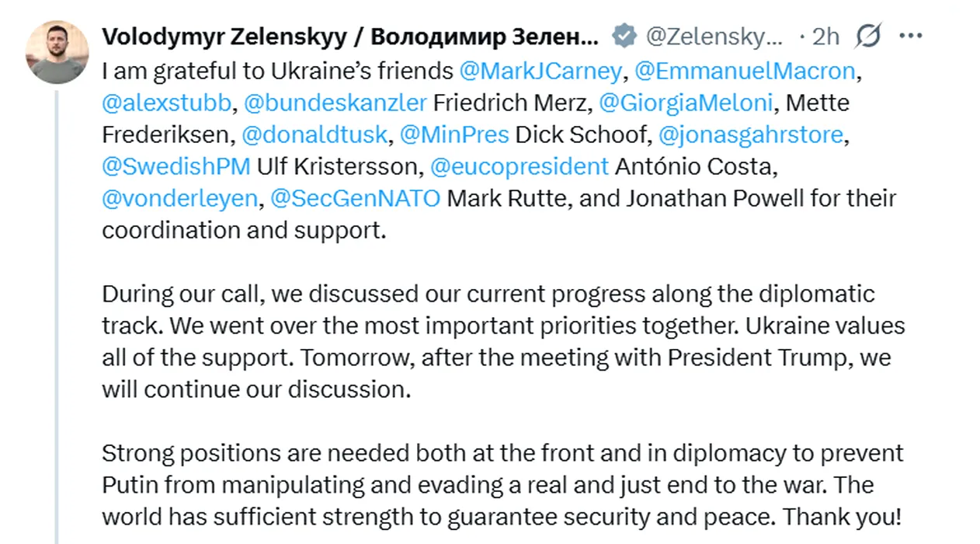Open the three-dot more options menu
This screenshot has width=980, height=544.
click(910, 36)
